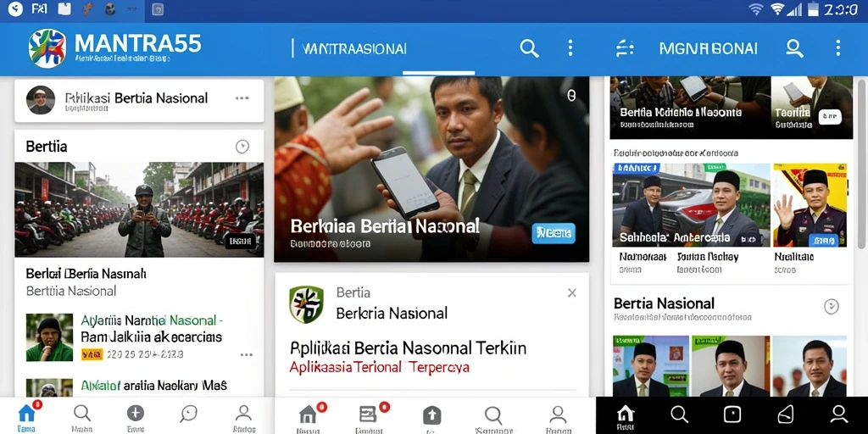Open saluting officer photo
Viewport: 868px width, 434px height.
[x=810, y=205]
